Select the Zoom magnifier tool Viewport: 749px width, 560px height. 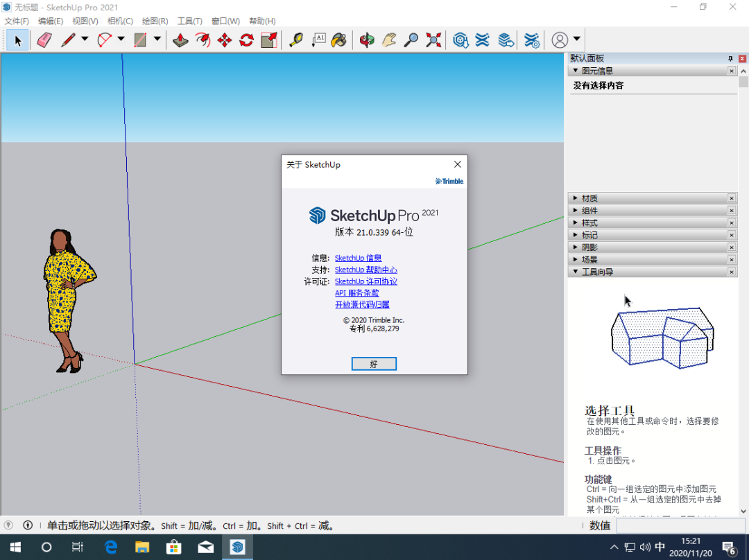pos(411,40)
